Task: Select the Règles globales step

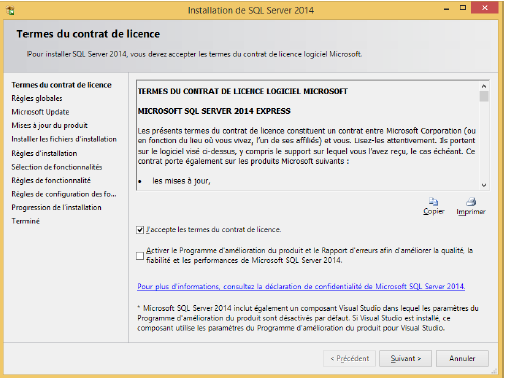Action: 37,98
